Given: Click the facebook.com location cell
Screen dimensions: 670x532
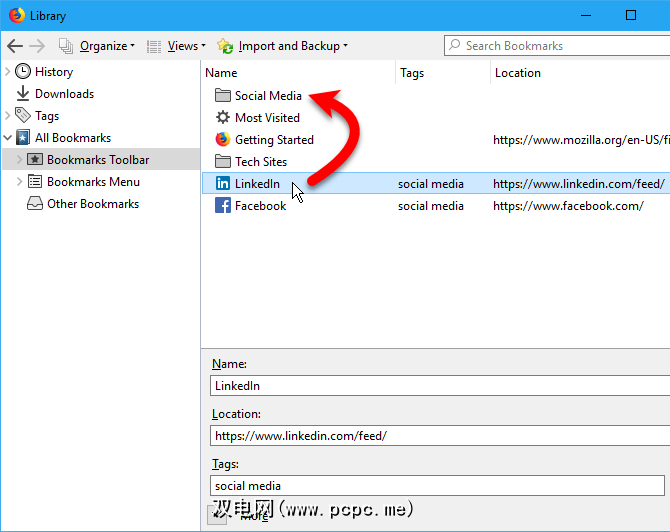Looking at the screenshot, I should (568, 206).
